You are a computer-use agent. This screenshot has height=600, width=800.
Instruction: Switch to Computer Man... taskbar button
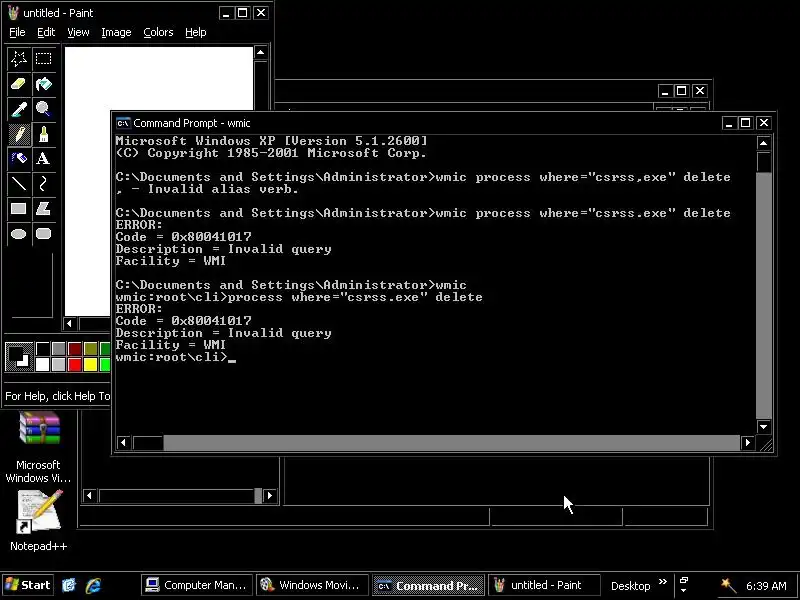coord(196,585)
